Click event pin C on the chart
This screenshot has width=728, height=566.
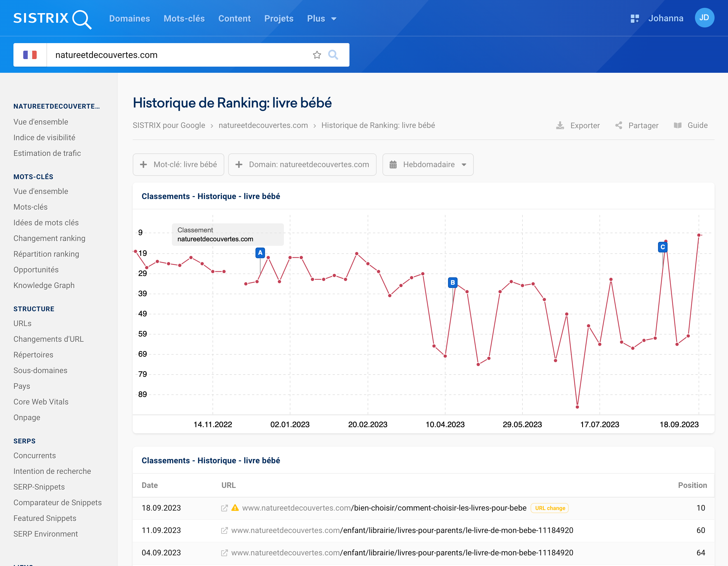(663, 247)
